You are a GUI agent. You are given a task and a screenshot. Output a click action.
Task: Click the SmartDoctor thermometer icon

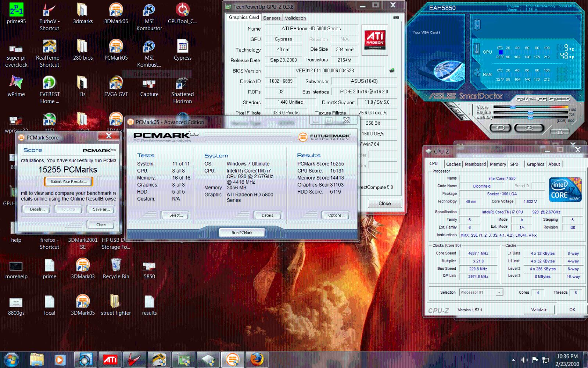(477, 48)
